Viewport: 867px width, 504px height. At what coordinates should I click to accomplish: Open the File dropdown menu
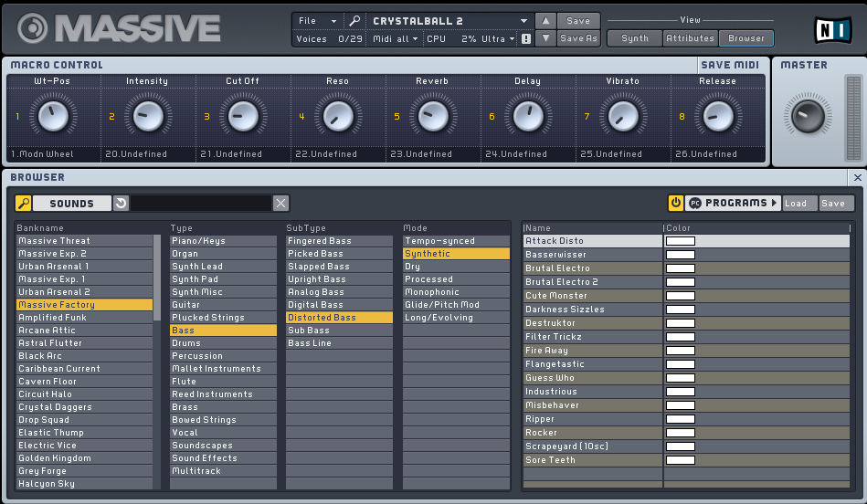318,21
